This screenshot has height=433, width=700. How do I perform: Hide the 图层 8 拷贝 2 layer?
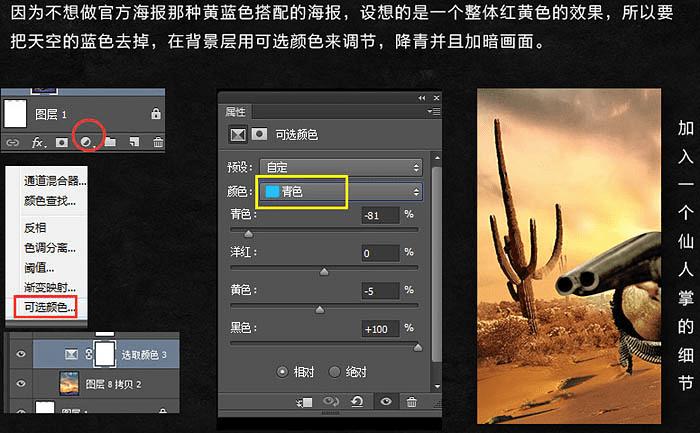21,383
